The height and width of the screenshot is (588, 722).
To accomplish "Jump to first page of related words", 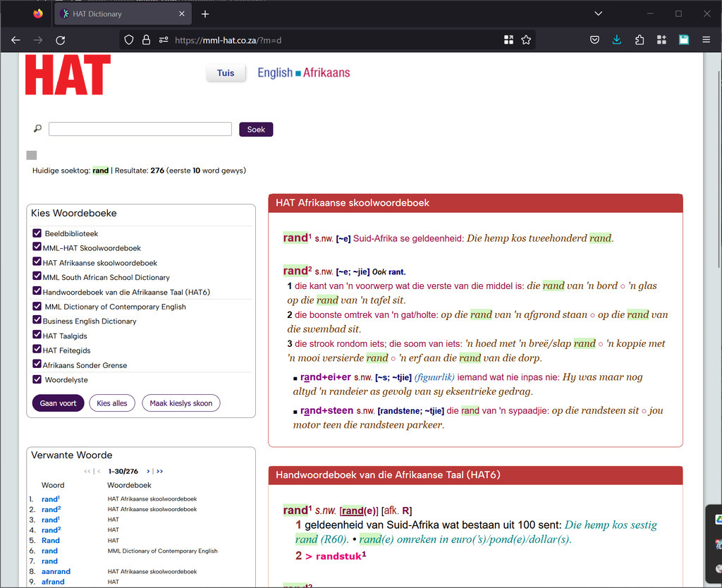I will pyautogui.click(x=87, y=471).
